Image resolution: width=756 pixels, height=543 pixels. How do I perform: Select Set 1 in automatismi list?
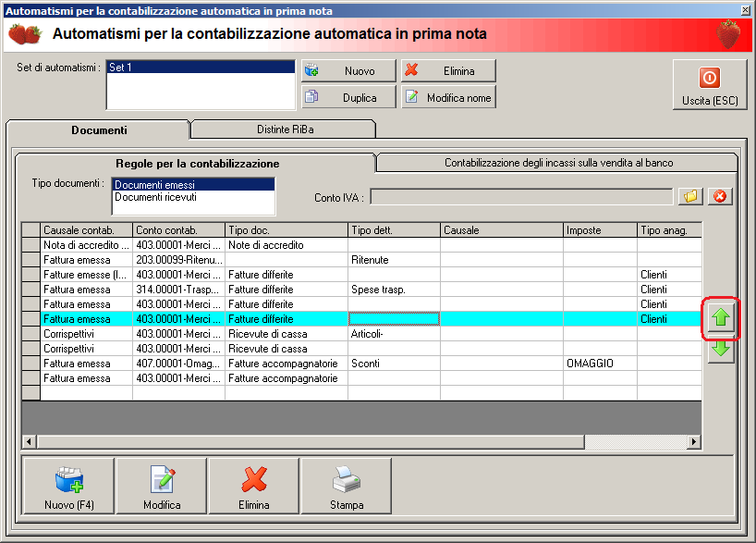[x=201, y=68]
